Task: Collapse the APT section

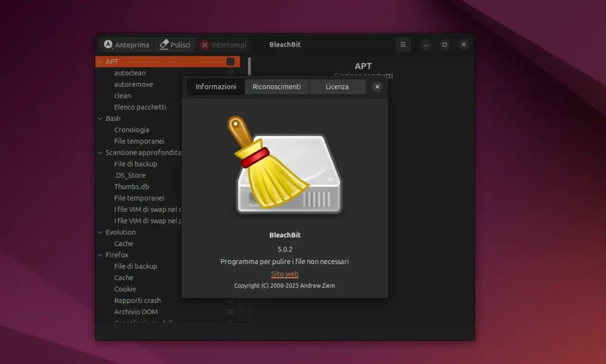Action: click(99, 61)
